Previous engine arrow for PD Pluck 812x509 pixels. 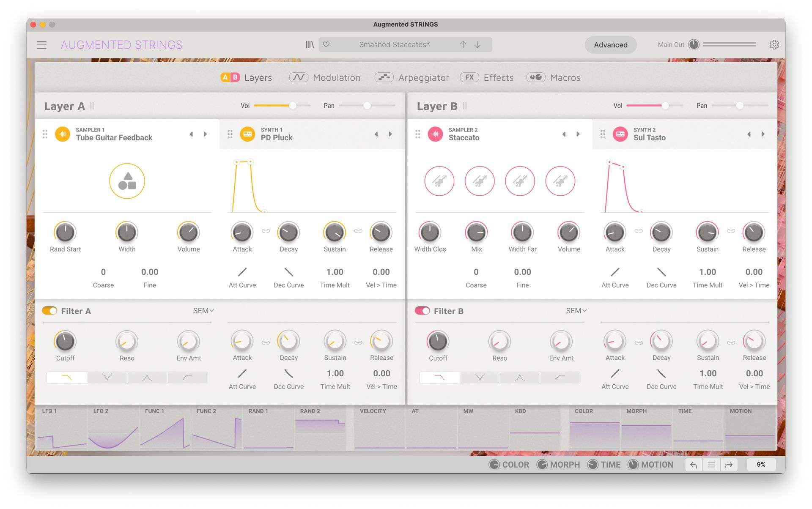click(x=376, y=134)
